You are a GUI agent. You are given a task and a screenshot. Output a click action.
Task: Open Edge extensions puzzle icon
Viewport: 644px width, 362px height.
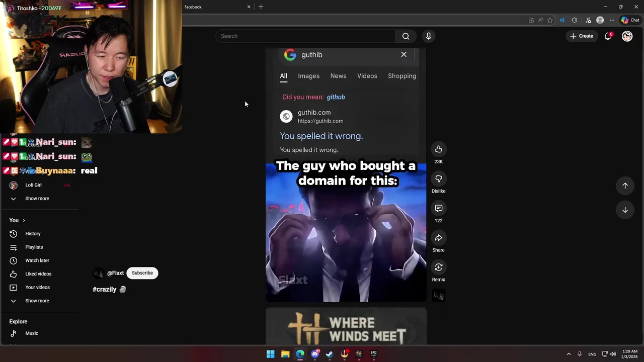coord(575,20)
